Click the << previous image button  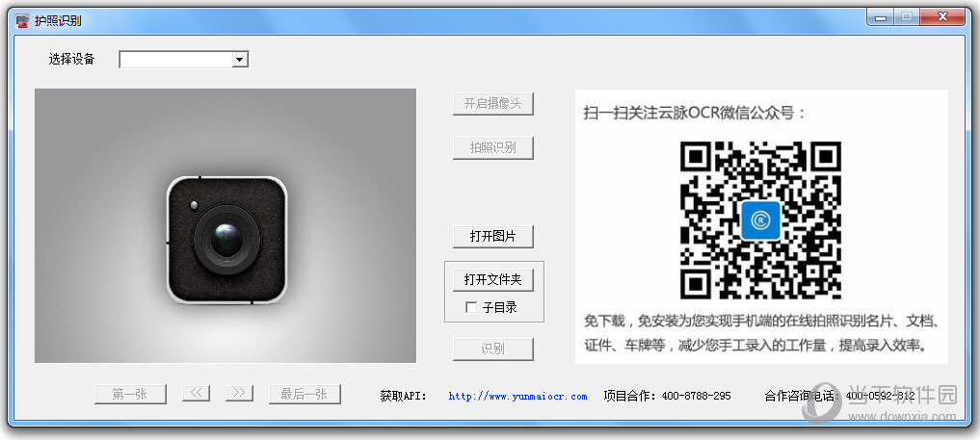pyautogui.click(x=196, y=393)
